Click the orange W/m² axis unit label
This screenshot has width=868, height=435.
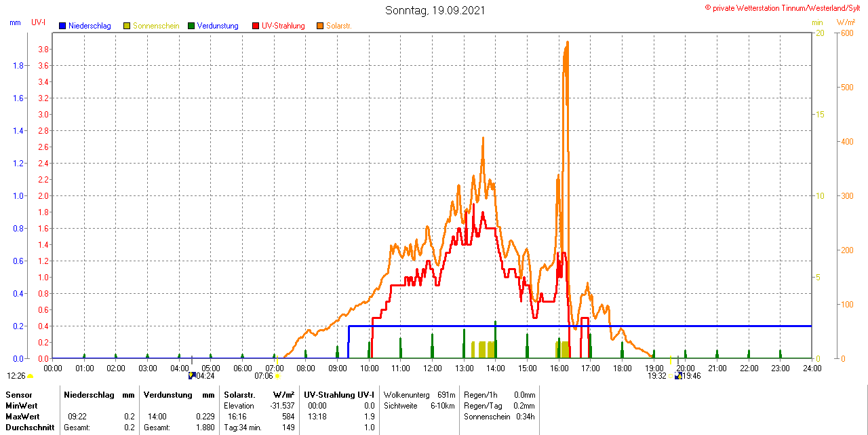pyautogui.click(x=846, y=22)
